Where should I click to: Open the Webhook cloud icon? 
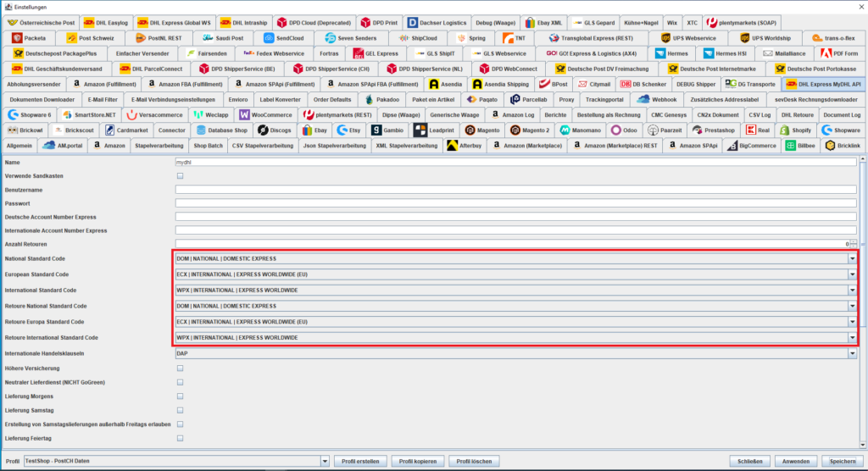coord(643,100)
